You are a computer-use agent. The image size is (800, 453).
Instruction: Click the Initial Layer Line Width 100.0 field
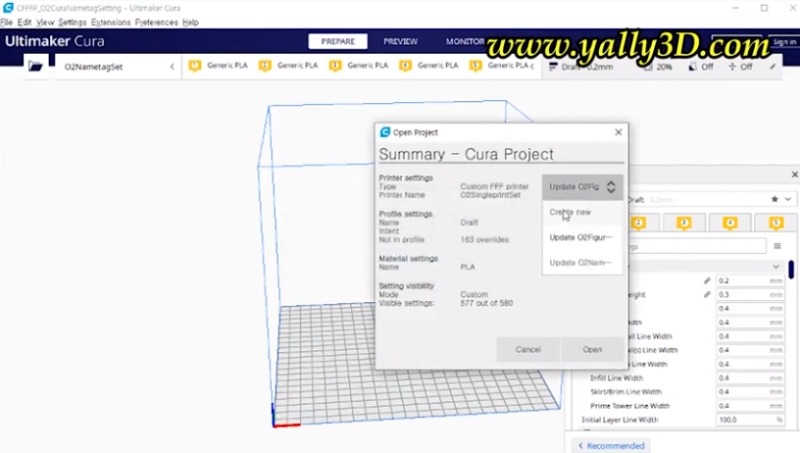click(x=750, y=420)
